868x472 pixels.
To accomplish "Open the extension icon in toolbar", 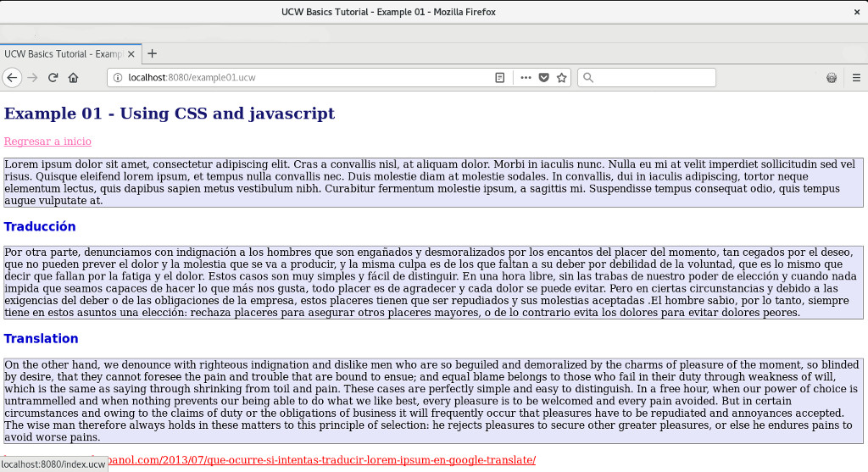I will click(832, 77).
